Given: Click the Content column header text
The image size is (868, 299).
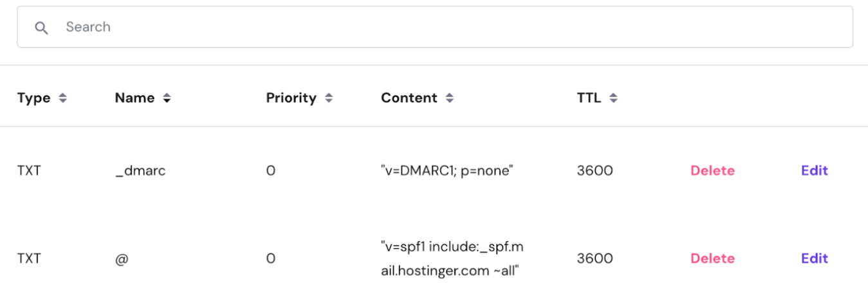Looking at the screenshot, I should pos(409,98).
